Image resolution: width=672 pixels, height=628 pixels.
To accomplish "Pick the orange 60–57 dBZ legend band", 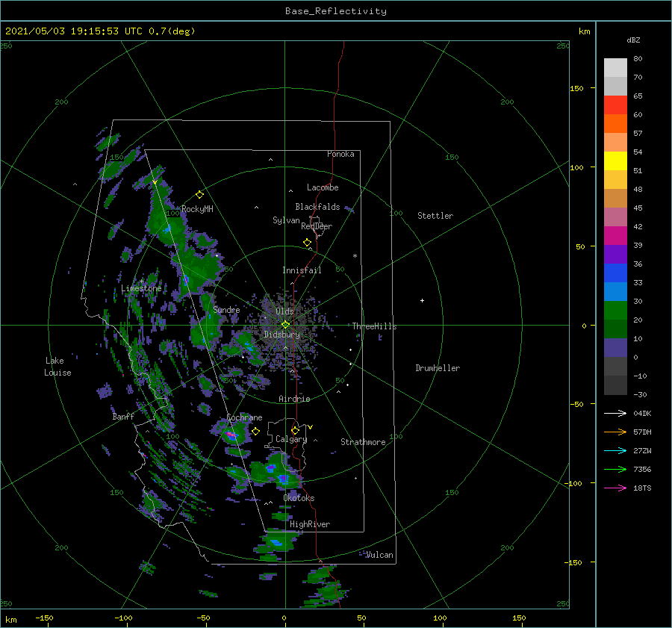I will coord(615,124).
